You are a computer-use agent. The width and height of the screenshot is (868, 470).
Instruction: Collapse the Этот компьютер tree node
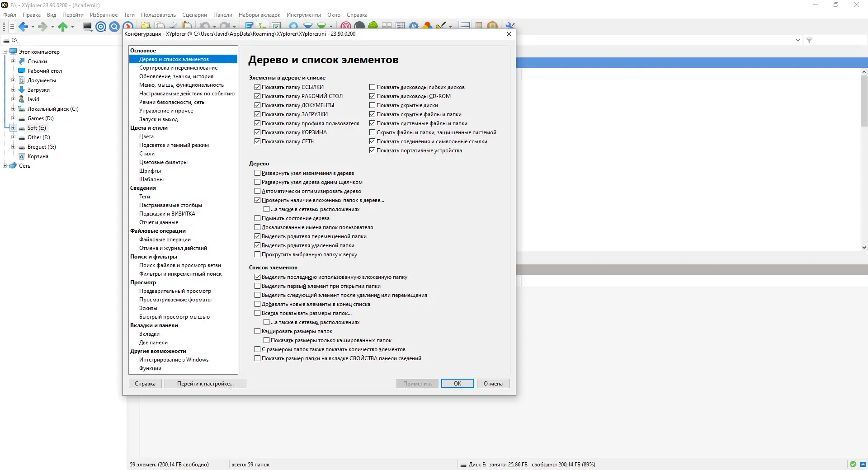pyautogui.click(x=5, y=52)
